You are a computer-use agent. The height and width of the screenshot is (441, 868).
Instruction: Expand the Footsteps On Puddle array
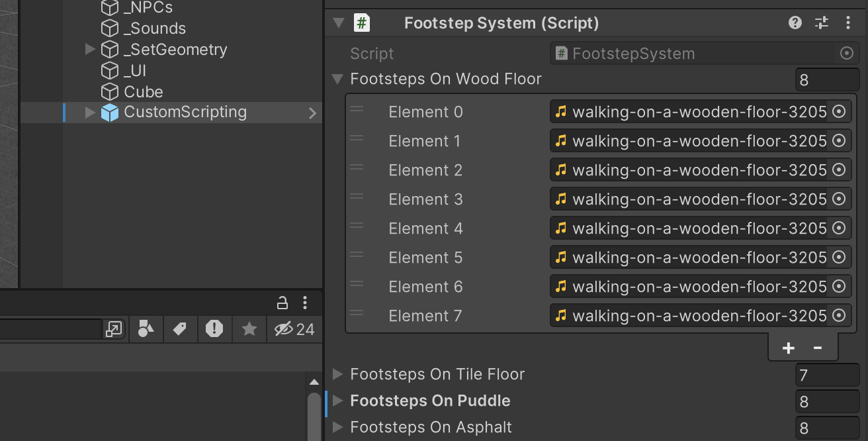tap(339, 401)
